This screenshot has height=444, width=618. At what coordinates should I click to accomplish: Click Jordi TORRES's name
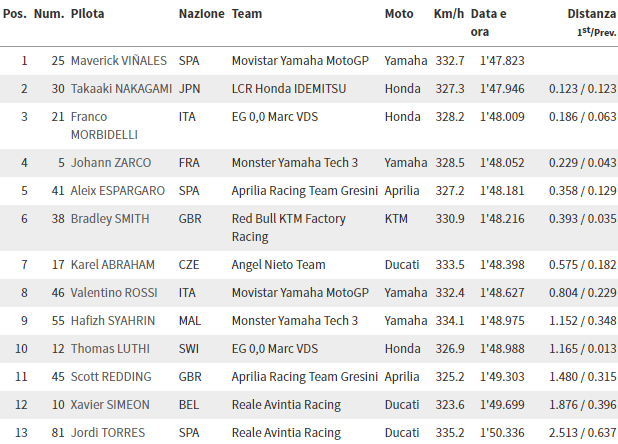tap(108, 433)
